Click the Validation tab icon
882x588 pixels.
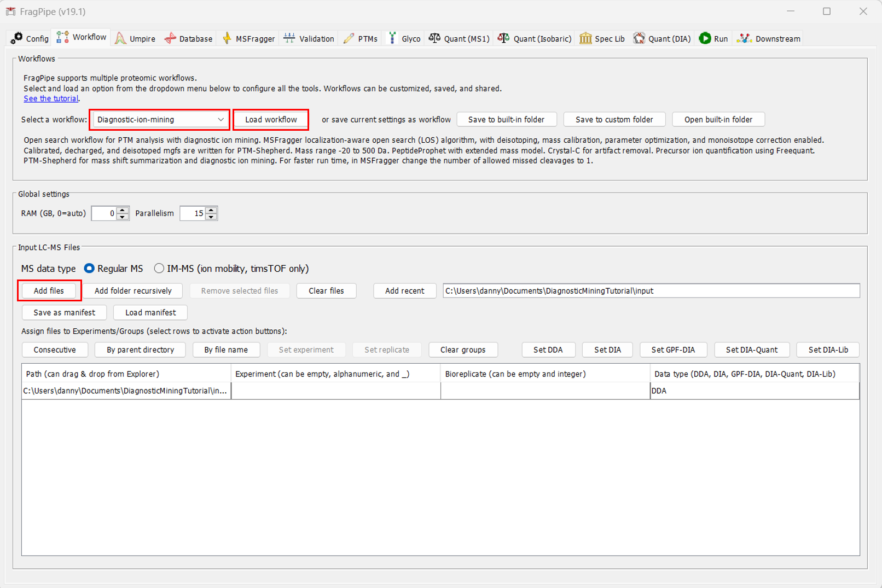point(289,38)
